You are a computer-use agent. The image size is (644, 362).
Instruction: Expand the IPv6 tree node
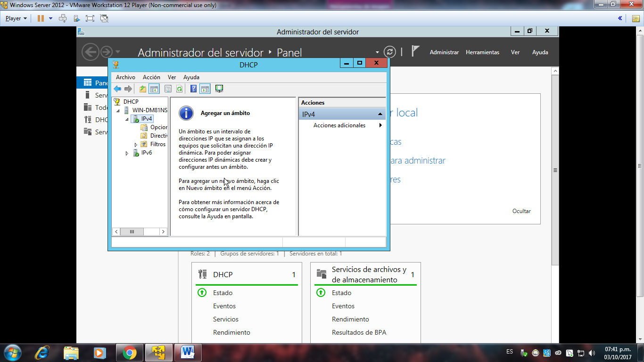[127, 153]
